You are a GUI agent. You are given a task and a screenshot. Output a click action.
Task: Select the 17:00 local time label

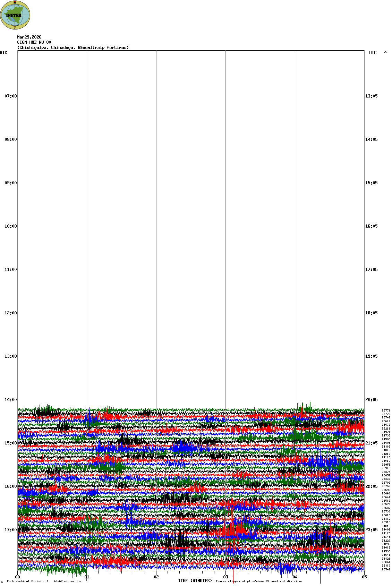click(10, 530)
